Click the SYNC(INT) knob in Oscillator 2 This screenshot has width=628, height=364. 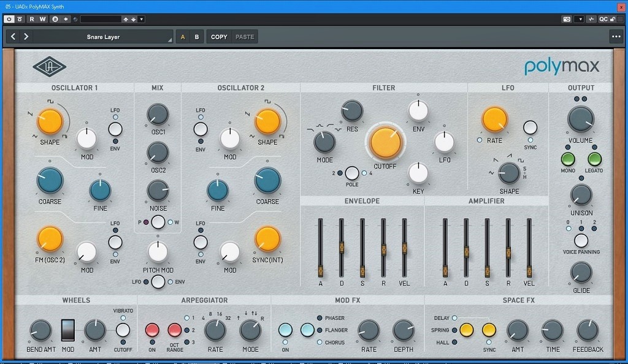(x=267, y=239)
